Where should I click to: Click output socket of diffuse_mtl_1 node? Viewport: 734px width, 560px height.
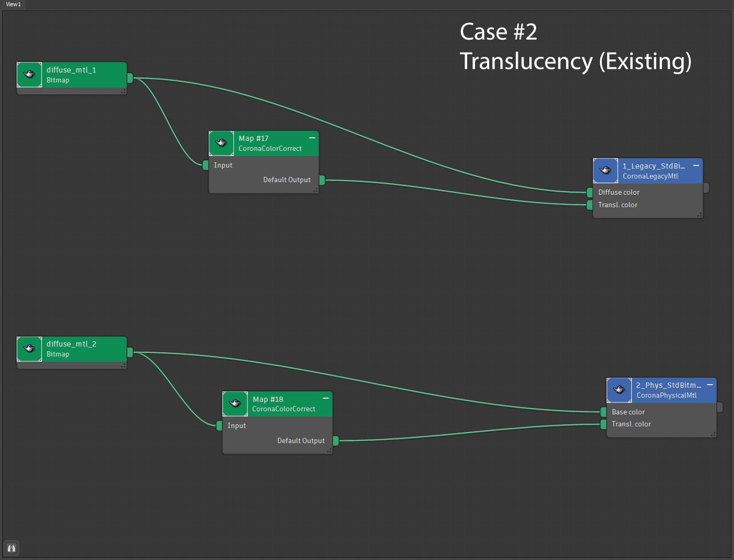[130, 78]
